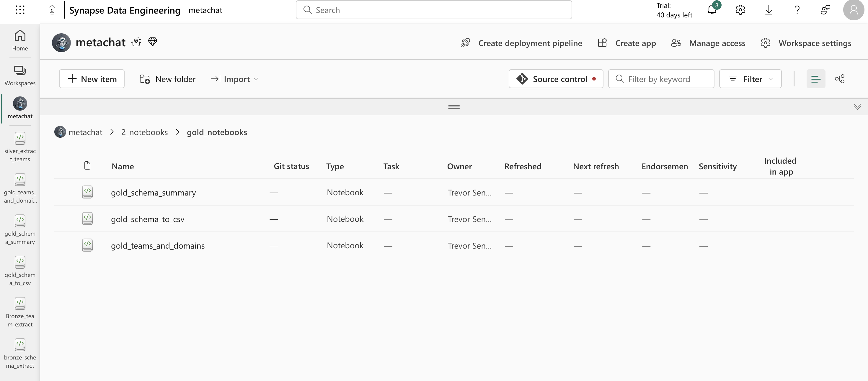Open gold_schema_to_csv notebook in list

tap(148, 219)
